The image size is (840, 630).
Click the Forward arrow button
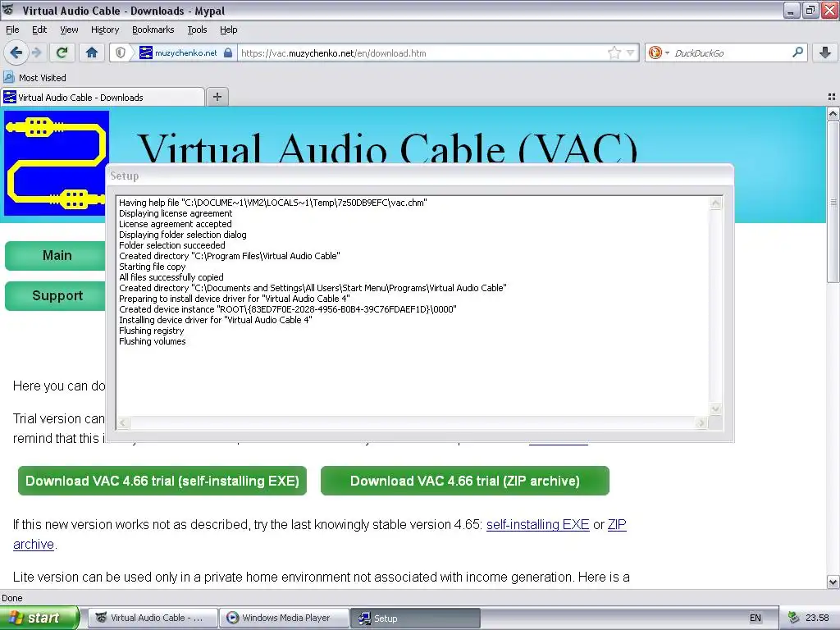[x=37, y=52]
